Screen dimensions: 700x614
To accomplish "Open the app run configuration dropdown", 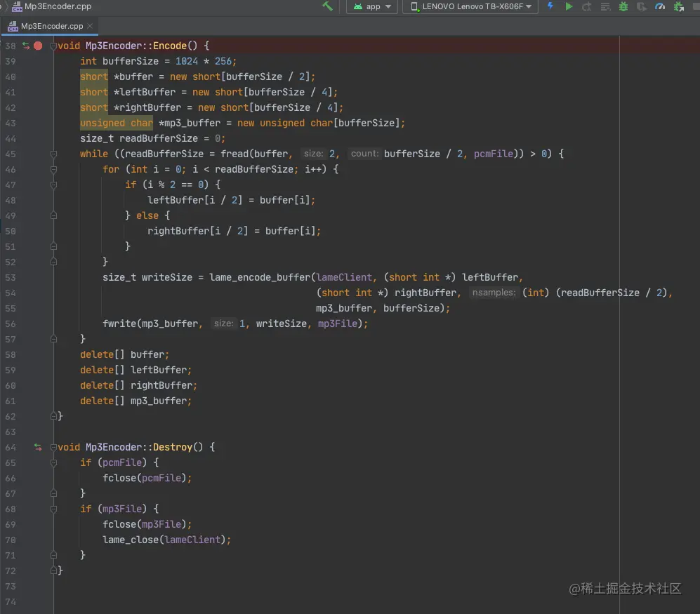I will tap(372, 7).
